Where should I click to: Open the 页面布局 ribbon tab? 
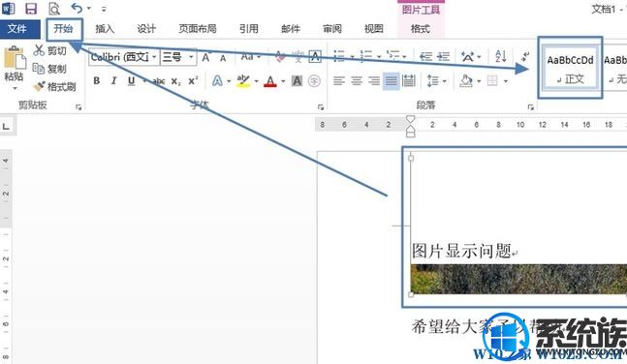point(198,29)
